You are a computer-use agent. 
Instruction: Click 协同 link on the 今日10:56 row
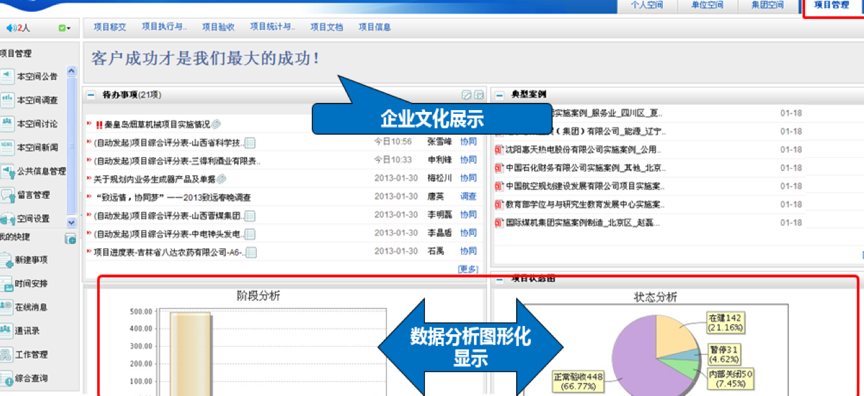point(468,142)
